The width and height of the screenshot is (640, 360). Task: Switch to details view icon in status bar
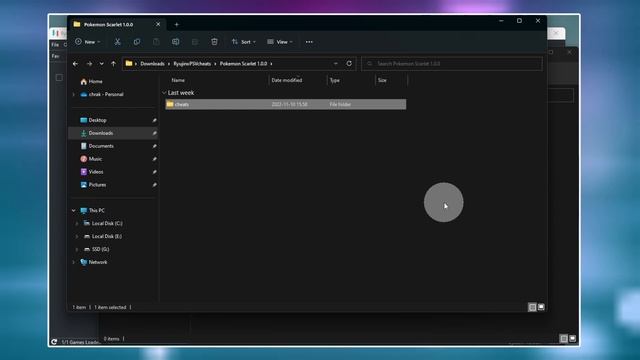[532, 307]
